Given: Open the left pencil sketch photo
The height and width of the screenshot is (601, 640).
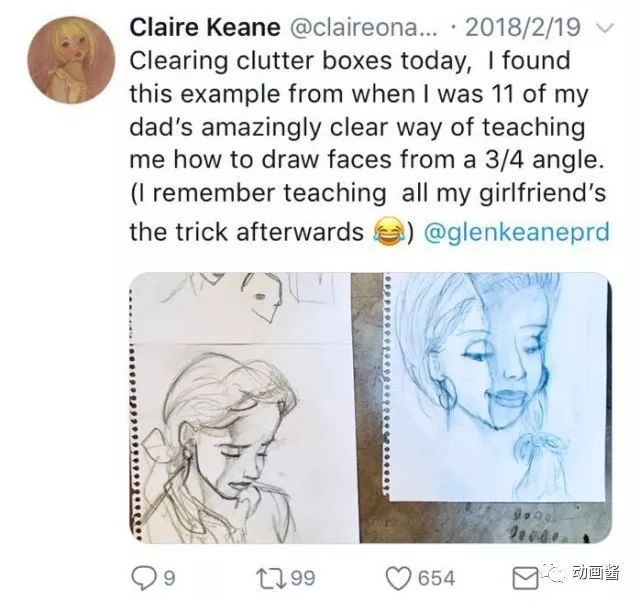Looking at the screenshot, I should click(x=238, y=407).
